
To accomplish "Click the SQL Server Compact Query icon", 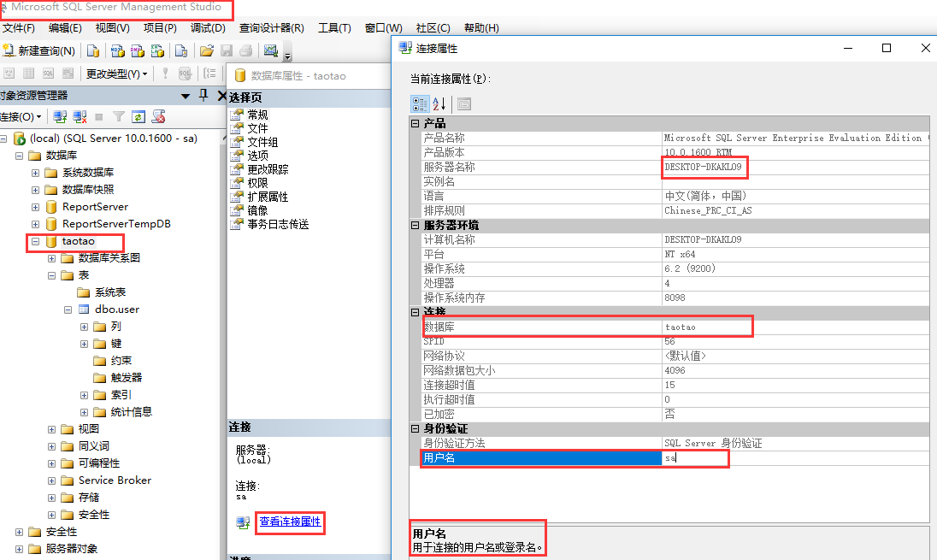I will (181, 50).
